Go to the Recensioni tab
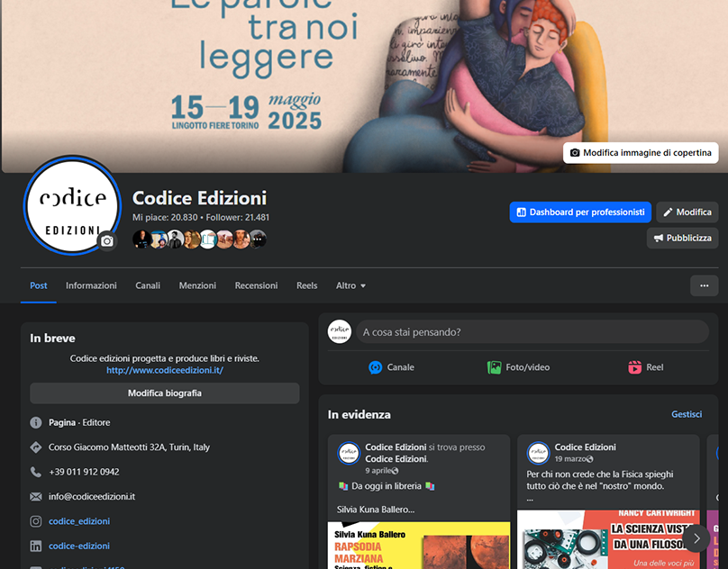This screenshot has width=728, height=569. pyautogui.click(x=256, y=285)
